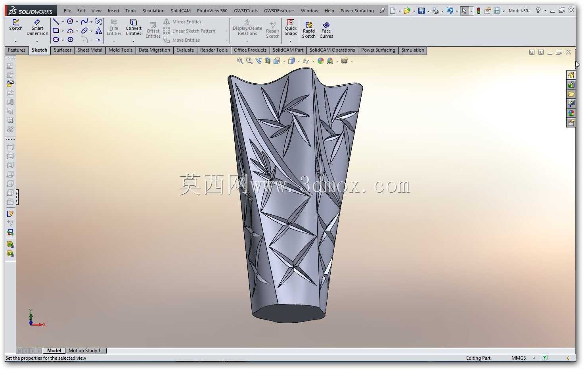Open SolidWorks Resources home icon

[x=571, y=75]
